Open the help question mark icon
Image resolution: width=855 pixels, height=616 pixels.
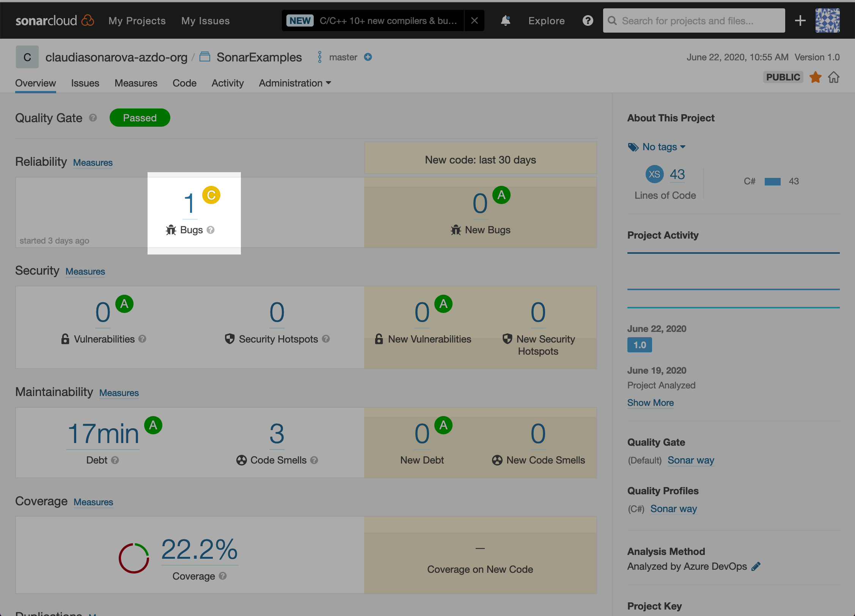588,20
